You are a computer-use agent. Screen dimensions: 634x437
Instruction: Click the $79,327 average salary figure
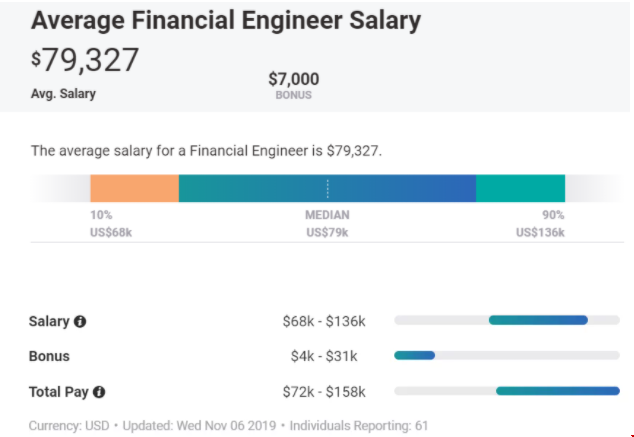click(x=85, y=60)
